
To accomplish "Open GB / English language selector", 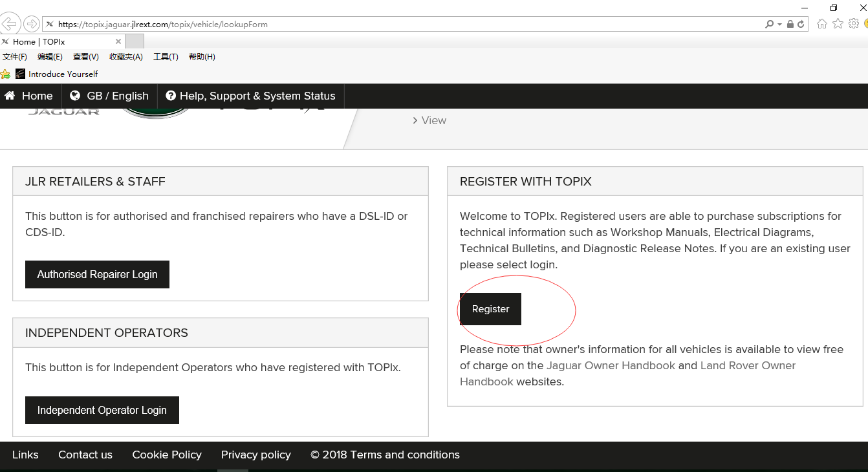I will (109, 96).
